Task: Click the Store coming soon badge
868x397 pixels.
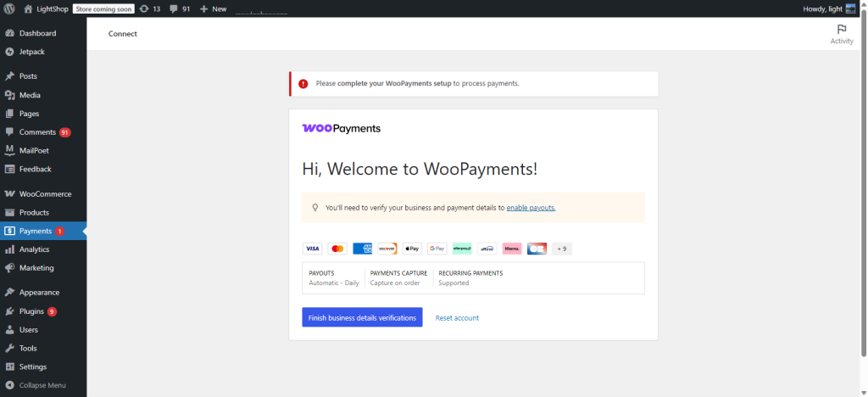Action: [103, 8]
